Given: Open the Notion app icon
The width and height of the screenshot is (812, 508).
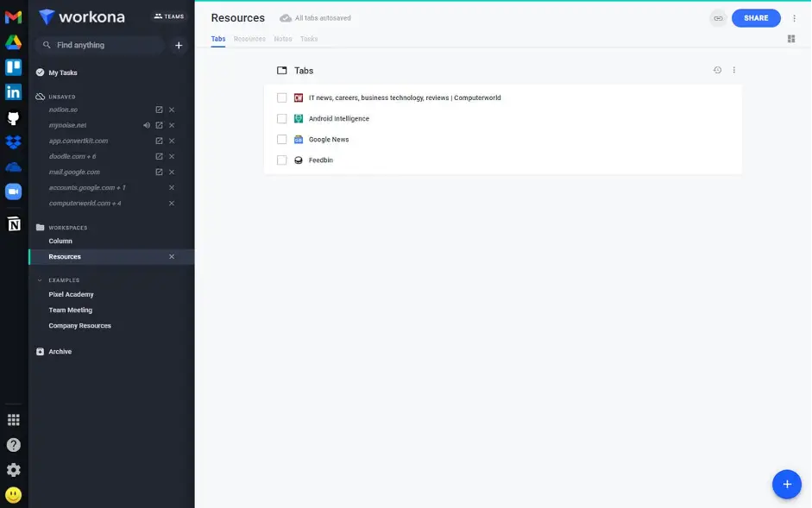Looking at the screenshot, I should click(14, 224).
